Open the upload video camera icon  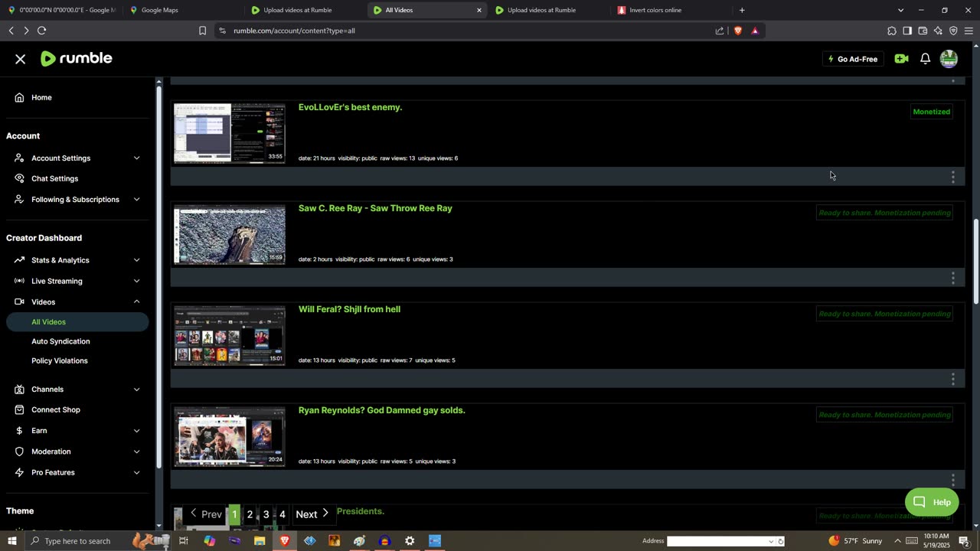point(901,59)
